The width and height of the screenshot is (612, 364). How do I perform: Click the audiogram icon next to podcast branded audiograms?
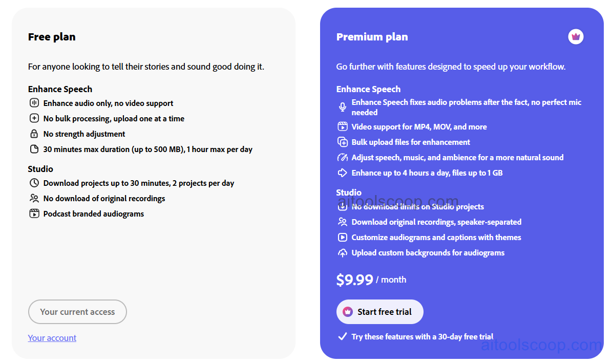pos(34,213)
